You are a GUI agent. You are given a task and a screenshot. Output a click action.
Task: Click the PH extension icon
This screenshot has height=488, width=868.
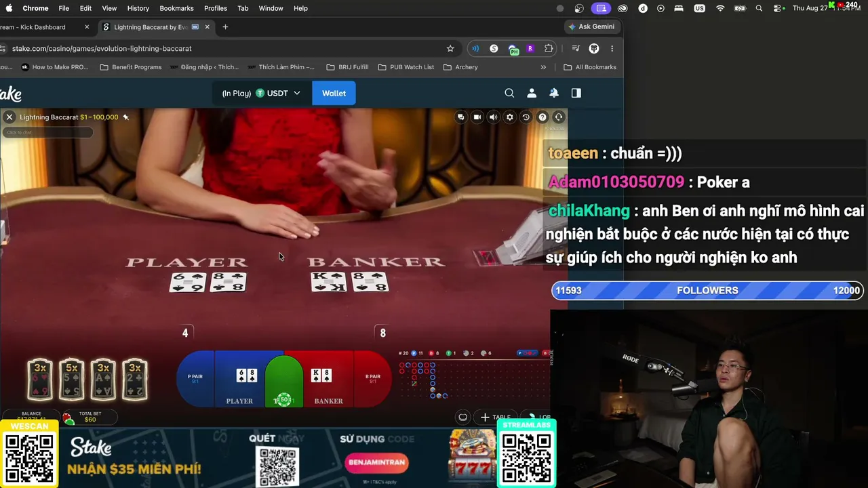pos(513,49)
